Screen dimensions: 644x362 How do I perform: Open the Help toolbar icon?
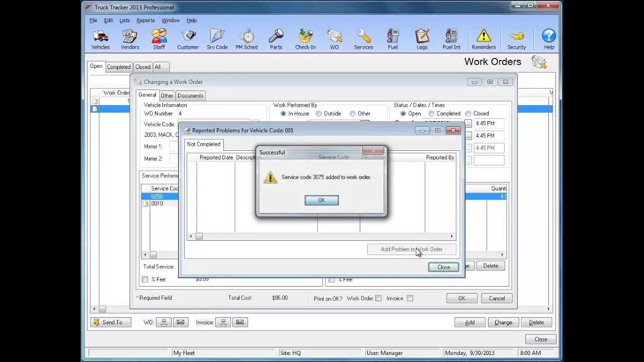point(549,39)
